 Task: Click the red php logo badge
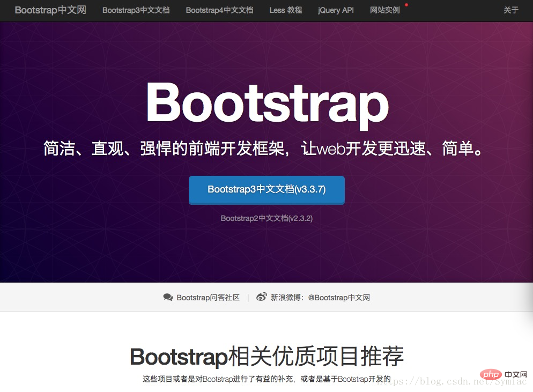(489, 374)
